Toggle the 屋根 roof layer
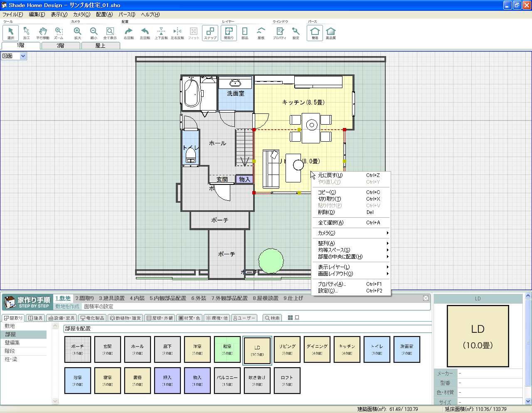 pos(261,33)
